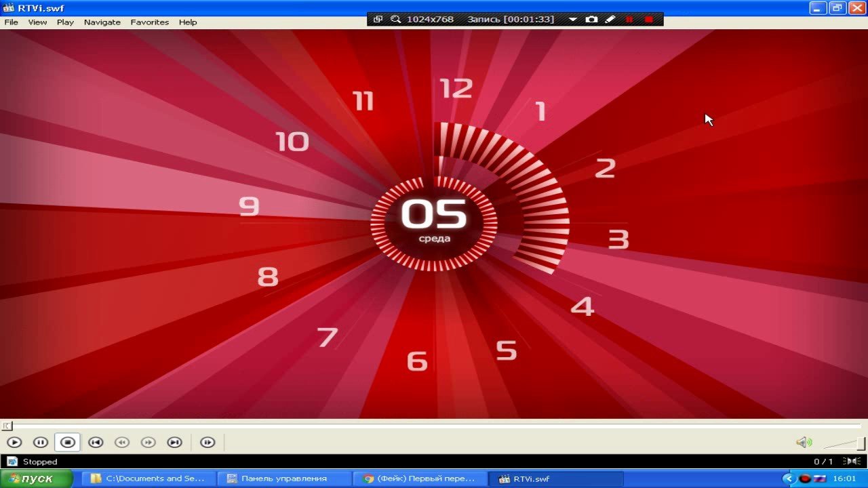868x488 pixels.
Task: Mute audio using the speaker icon
Action: 804,443
